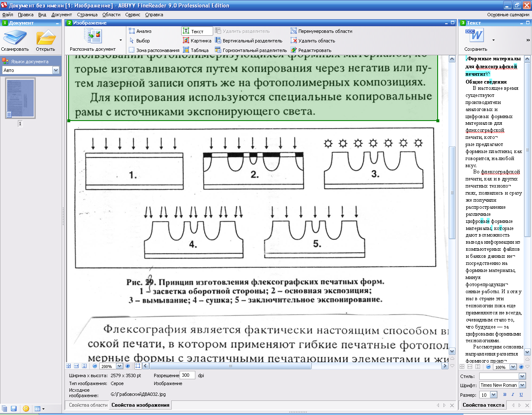
Task: Minimize the Изображение pane
Action: (x=446, y=23)
